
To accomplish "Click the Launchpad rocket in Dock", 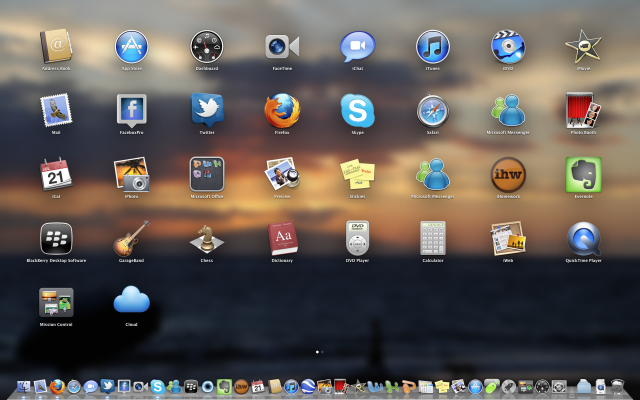I will point(509,386).
